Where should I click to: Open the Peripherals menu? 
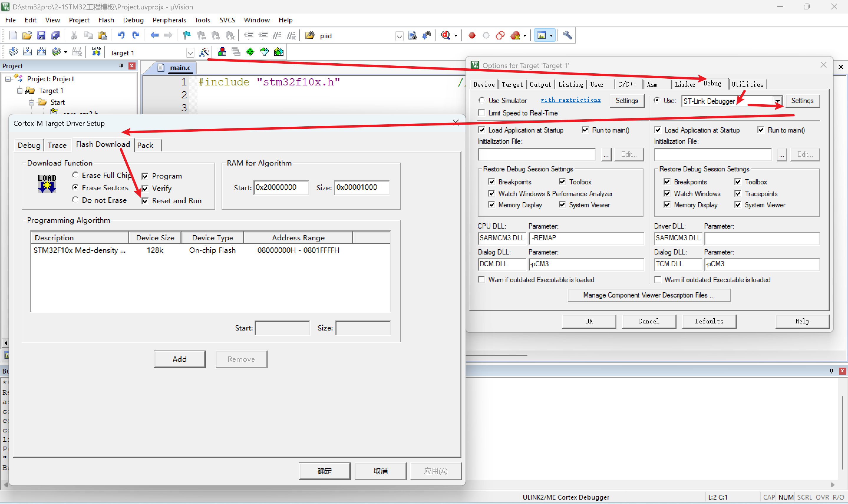coord(169,20)
